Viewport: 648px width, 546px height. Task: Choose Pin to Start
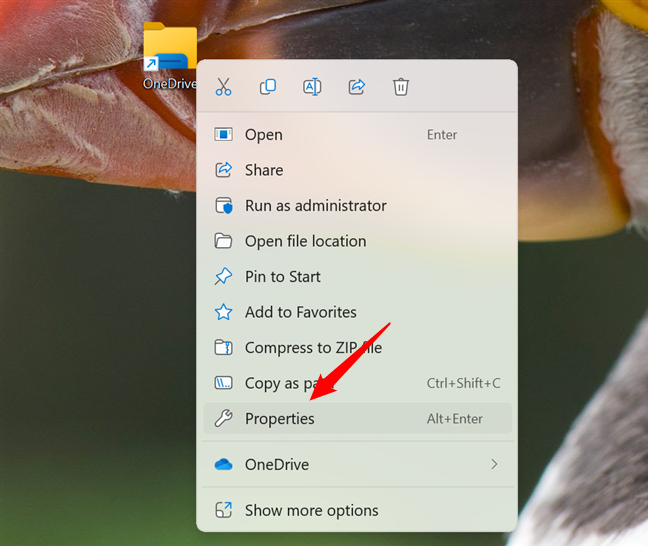(357, 277)
